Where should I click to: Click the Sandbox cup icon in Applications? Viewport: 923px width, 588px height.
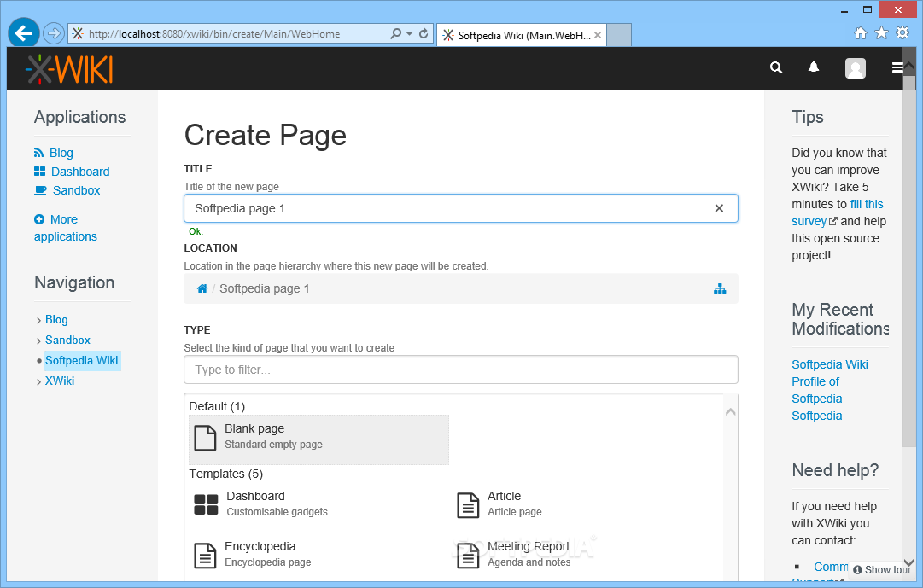pyautogui.click(x=41, y=190)
